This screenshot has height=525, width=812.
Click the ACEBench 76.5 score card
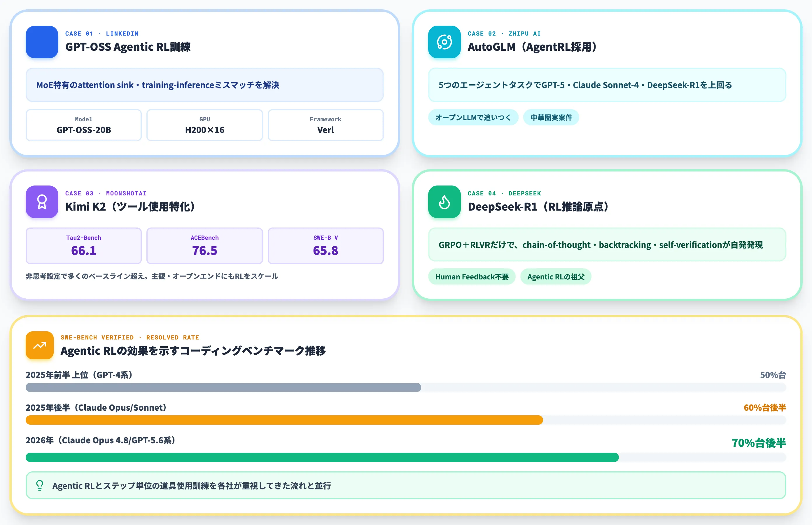pyautogui.click(x=204, y=246)
